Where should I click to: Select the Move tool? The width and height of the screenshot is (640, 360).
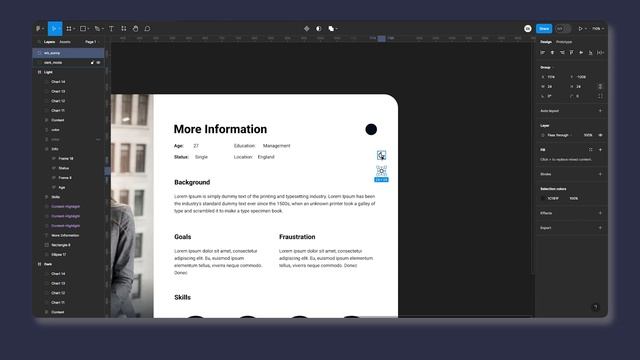pos(55,29)
